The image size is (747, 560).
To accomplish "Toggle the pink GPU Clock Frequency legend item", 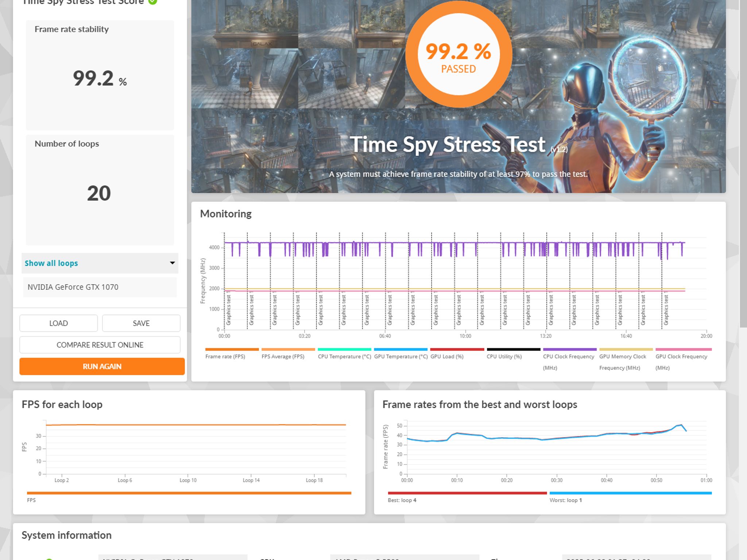I will 684,359.
